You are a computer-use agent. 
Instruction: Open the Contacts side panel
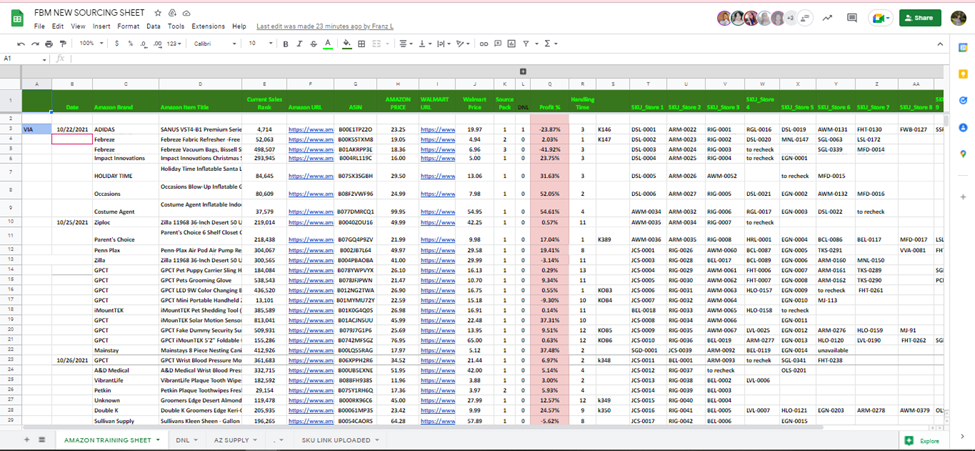pyautogui.click(x=963, y=127)
